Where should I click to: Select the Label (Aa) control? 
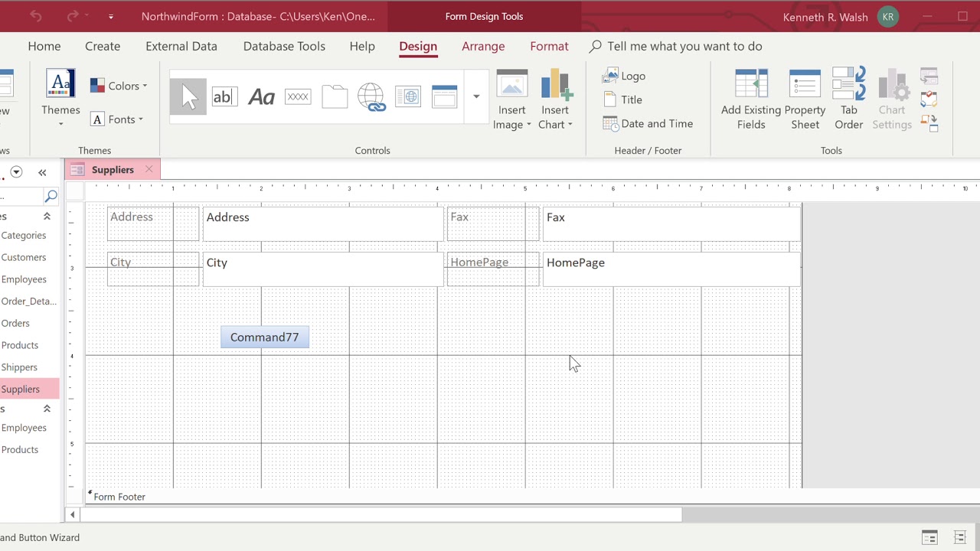(261, 97)
